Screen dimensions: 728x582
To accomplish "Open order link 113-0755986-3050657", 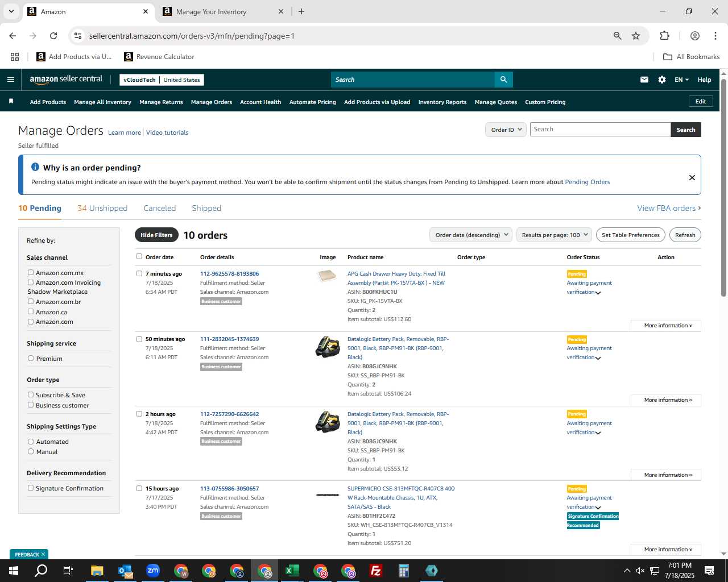I will tap(229, 488).
